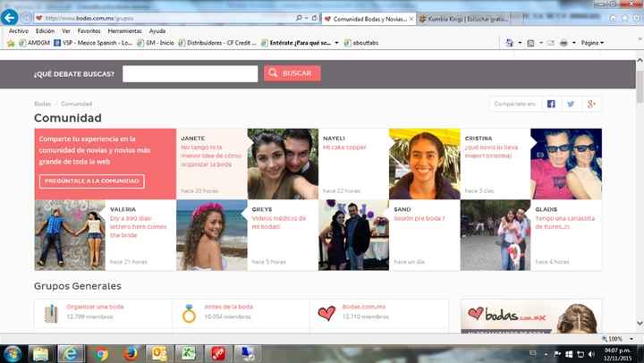Open Internet Explorer from the taskbar

pos(71,353)
